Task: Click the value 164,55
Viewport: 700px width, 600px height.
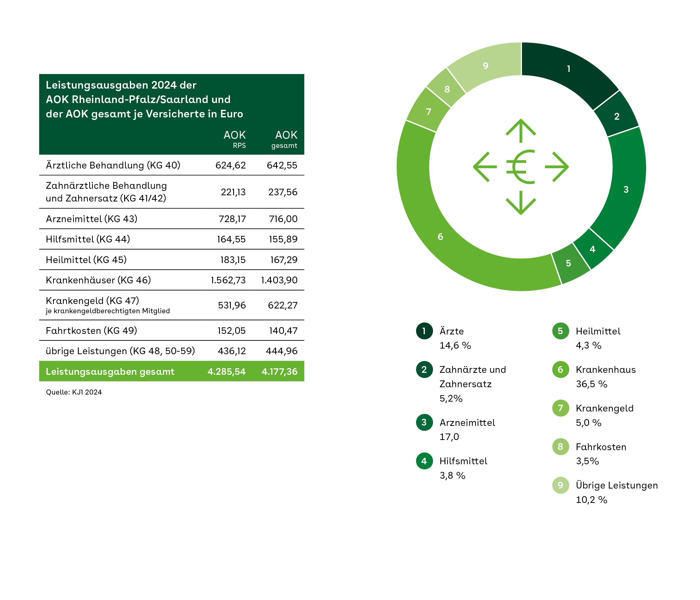Action: (x=231, y=239)
